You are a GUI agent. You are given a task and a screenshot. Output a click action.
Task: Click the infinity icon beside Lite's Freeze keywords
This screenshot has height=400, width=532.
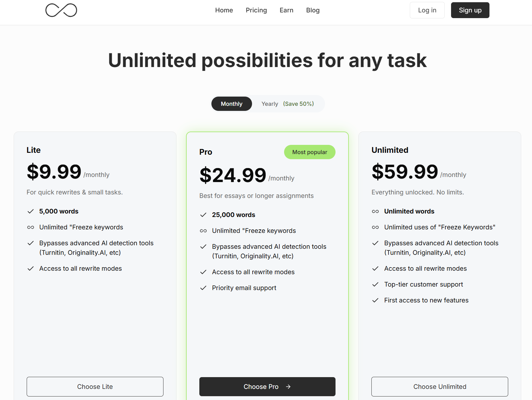[x=30, y=227]
